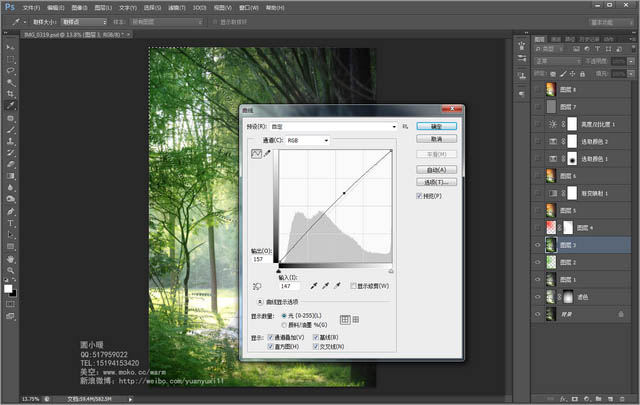Open the 通道(C) RGB channel dropdown
Viewport: 640px width, 405px height.
click(307, 141)
